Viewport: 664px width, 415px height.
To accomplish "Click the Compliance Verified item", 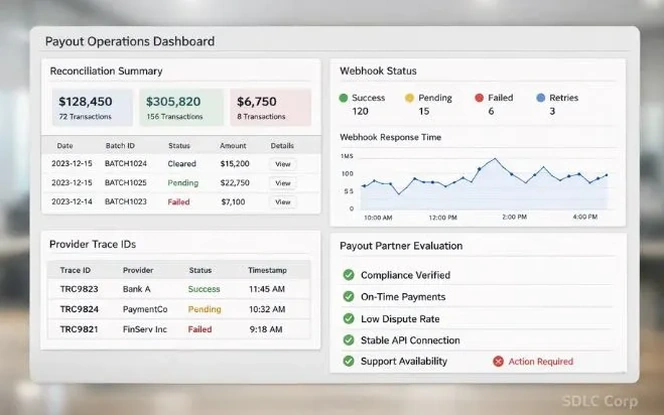I will 405,275.
